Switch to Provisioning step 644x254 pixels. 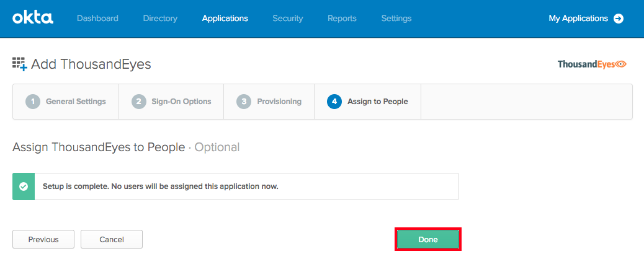pos(269,102)
